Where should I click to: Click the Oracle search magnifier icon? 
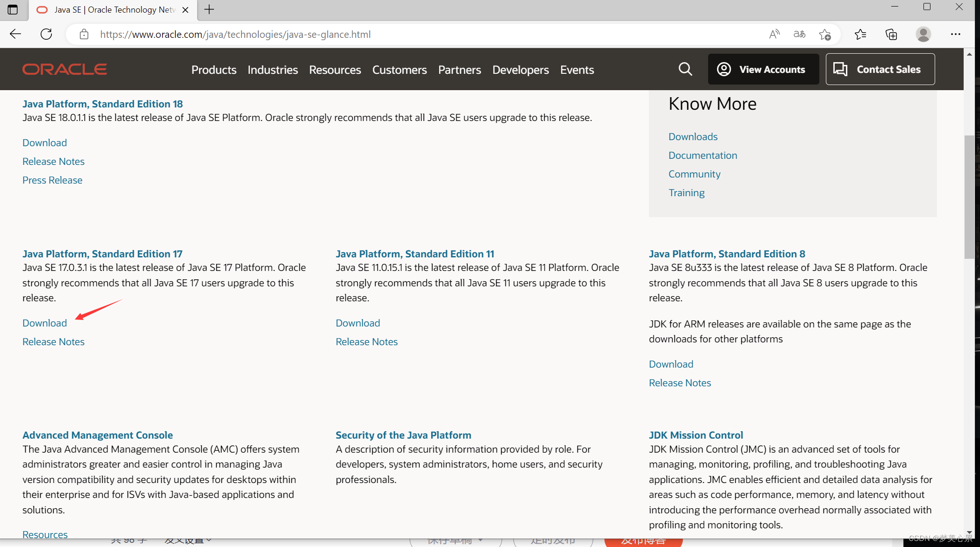click(685, 69)
